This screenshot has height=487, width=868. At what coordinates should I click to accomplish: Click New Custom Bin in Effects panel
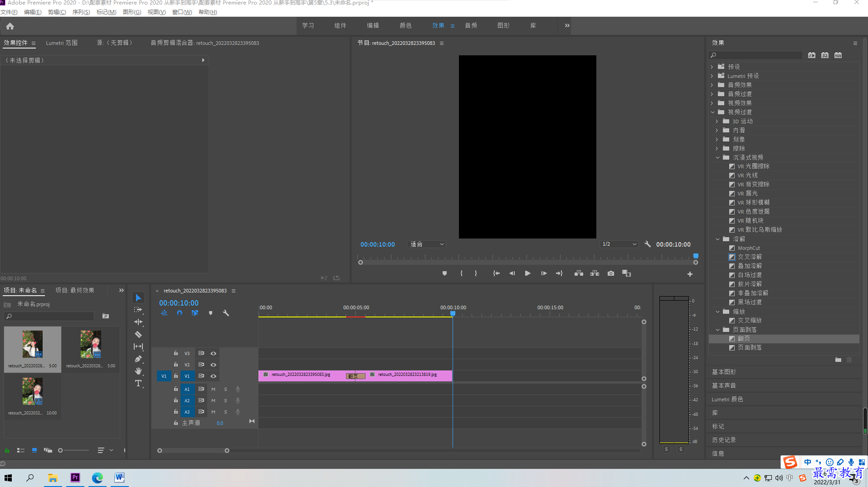[838, 360]
